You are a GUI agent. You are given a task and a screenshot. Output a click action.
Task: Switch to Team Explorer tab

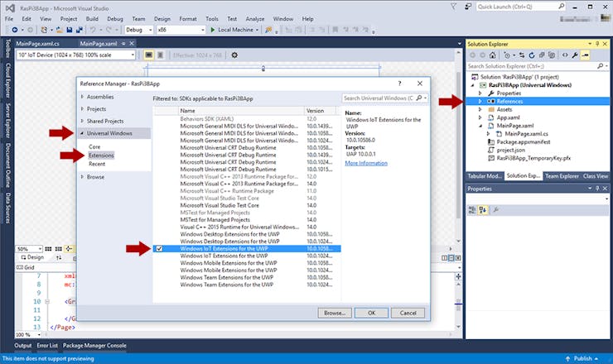562,176
